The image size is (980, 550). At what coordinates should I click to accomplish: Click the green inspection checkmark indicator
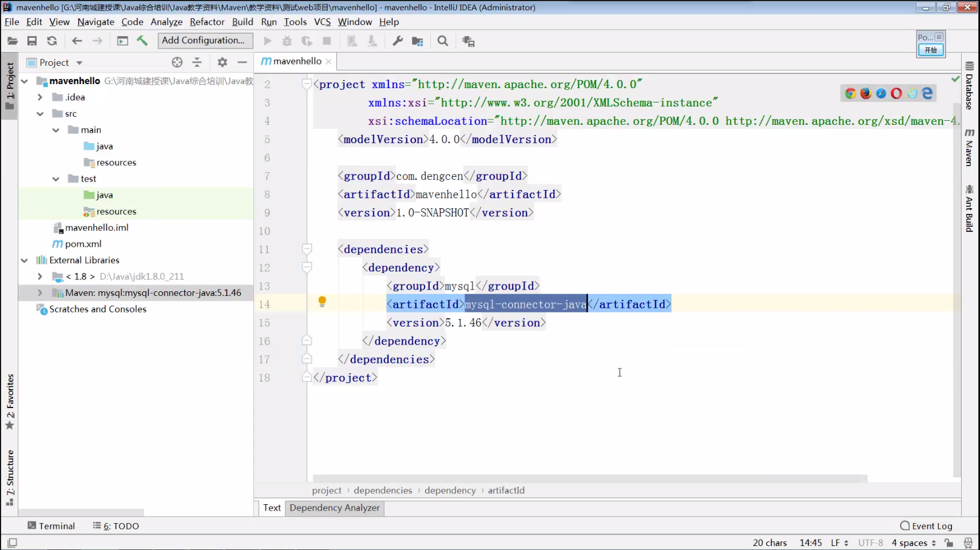[x=955, y=79]
